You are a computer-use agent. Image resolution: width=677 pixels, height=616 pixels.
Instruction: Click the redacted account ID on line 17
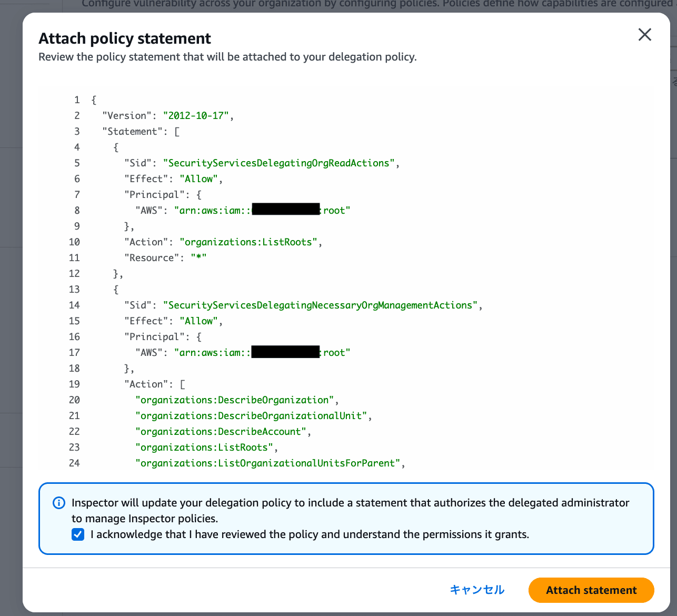[x=285, y=352]
